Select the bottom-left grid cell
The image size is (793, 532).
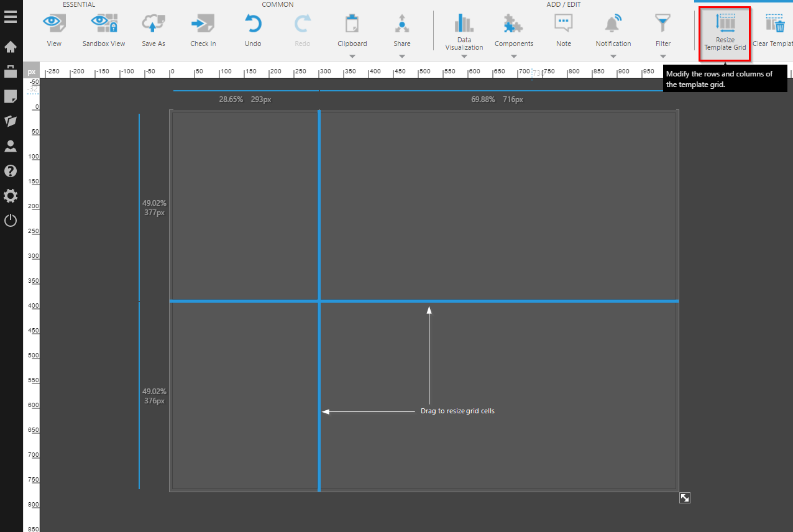pyautogui.click(x=244, y=396)
